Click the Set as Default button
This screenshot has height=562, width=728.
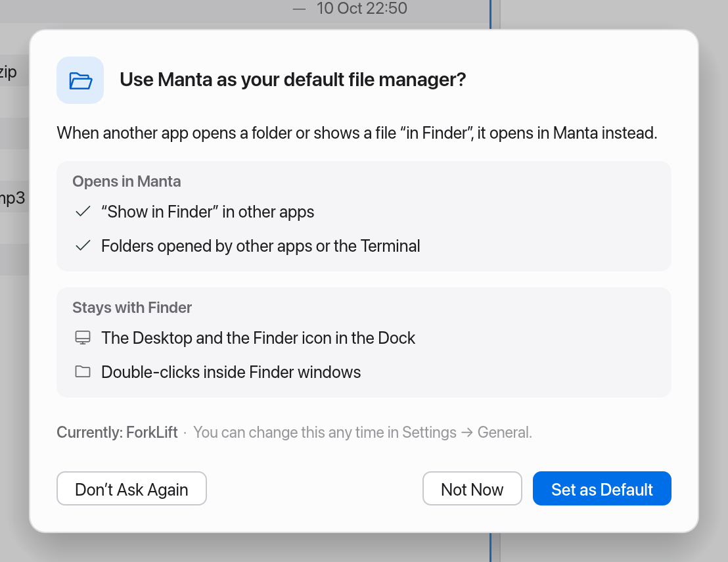(602, 488)
